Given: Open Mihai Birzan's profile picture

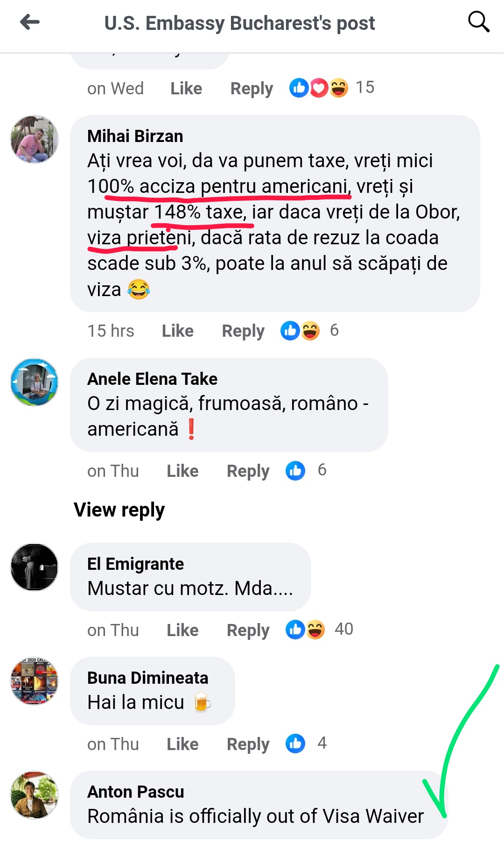Looking at the screenshot, I should tap(35, 140).
